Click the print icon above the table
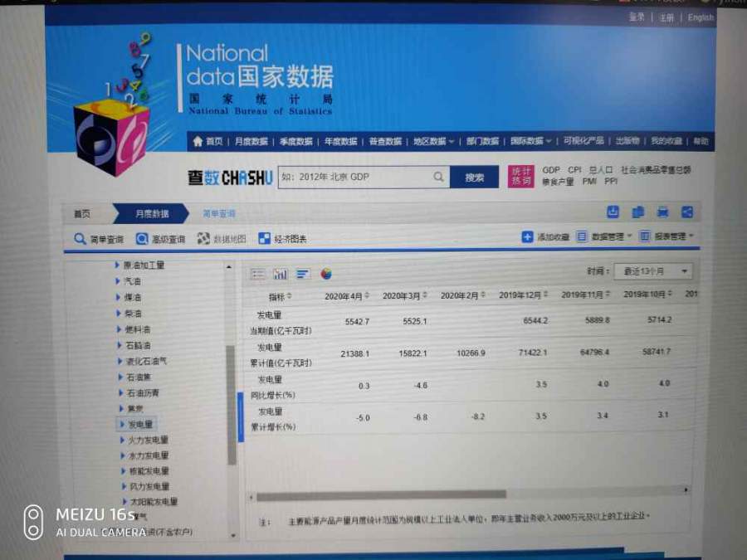The image size is (747, 560). (662, 212)
